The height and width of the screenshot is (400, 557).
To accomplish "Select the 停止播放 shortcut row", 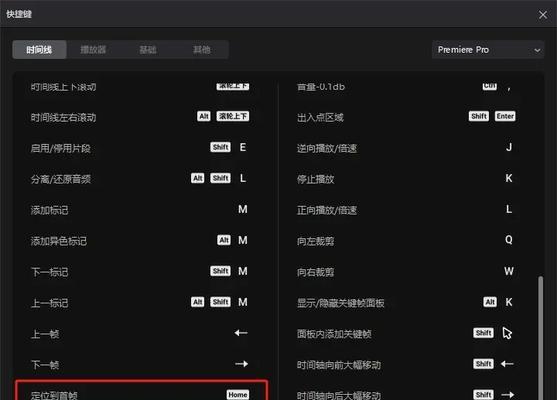I will coord(406,178).
